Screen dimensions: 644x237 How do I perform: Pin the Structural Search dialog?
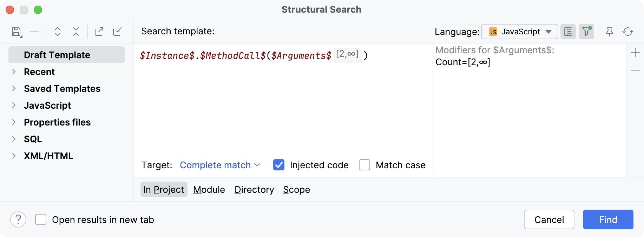[610, 32]
